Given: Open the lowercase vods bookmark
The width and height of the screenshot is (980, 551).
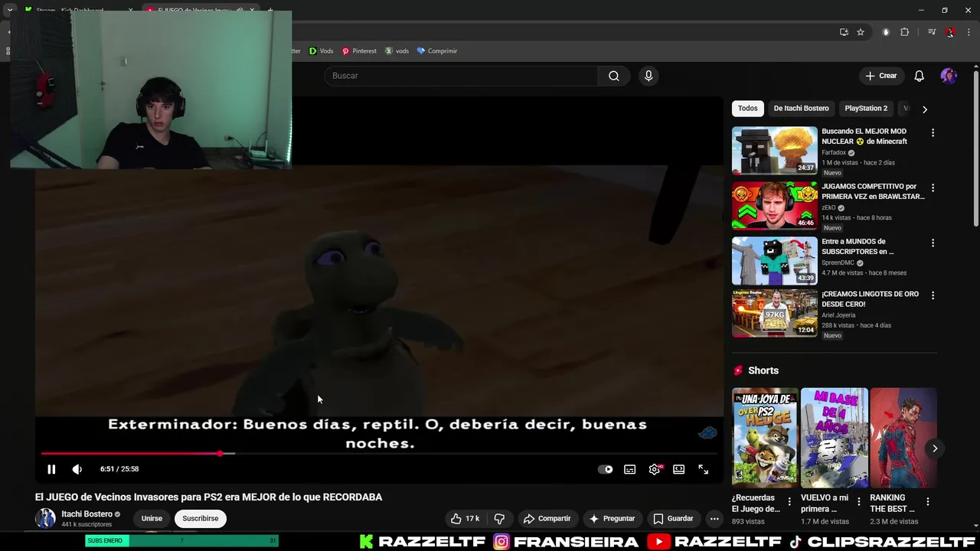Looking at the screenshot, I should pos(397,51).
